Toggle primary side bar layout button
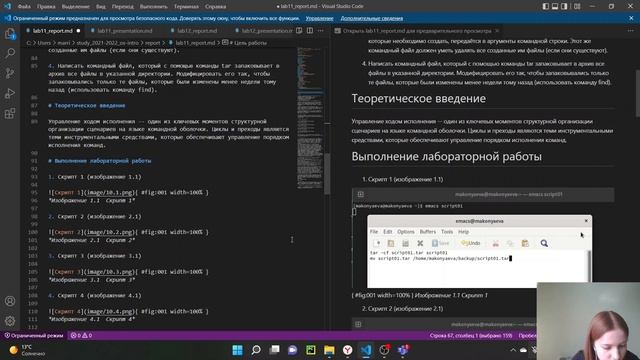640x360 pixels. click(x=546, y=6)
